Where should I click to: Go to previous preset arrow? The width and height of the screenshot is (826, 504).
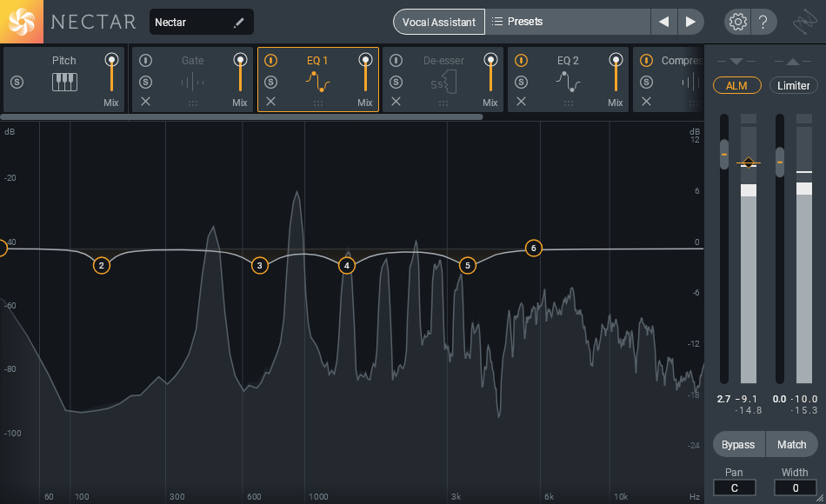[663, 22]
